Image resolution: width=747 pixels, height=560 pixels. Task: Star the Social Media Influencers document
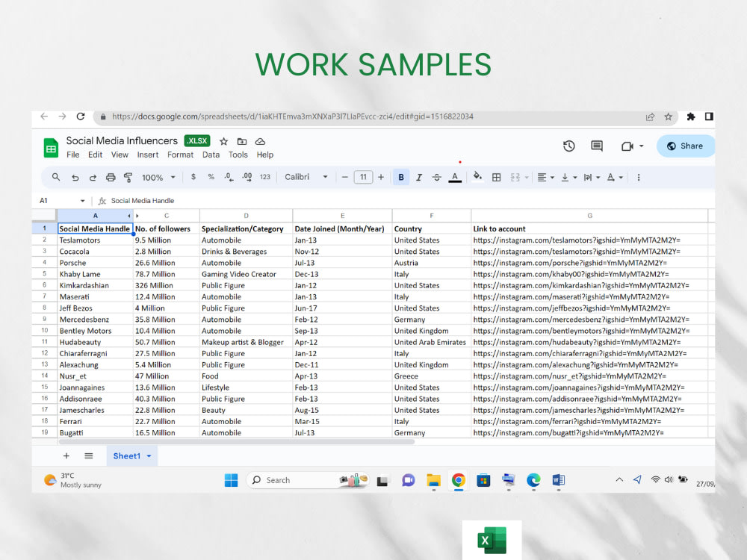point(223,141)
